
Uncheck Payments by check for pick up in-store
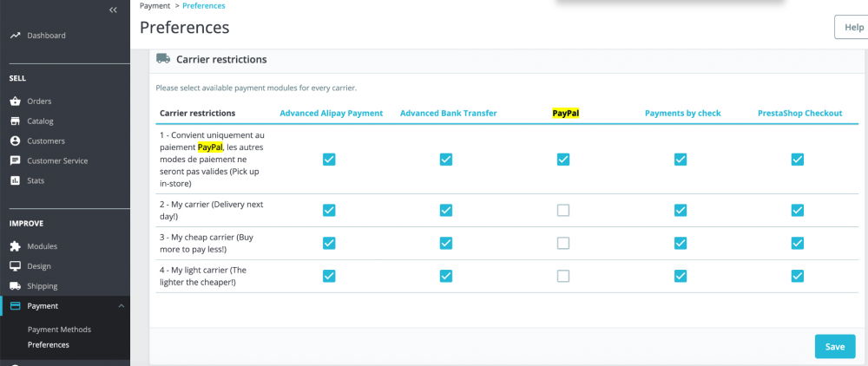point(681,160)
